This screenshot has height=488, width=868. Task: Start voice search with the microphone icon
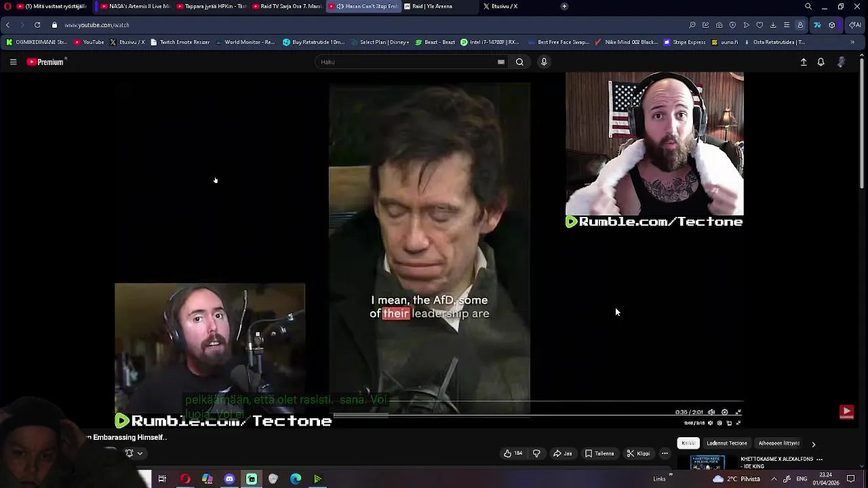coord(544,62)
